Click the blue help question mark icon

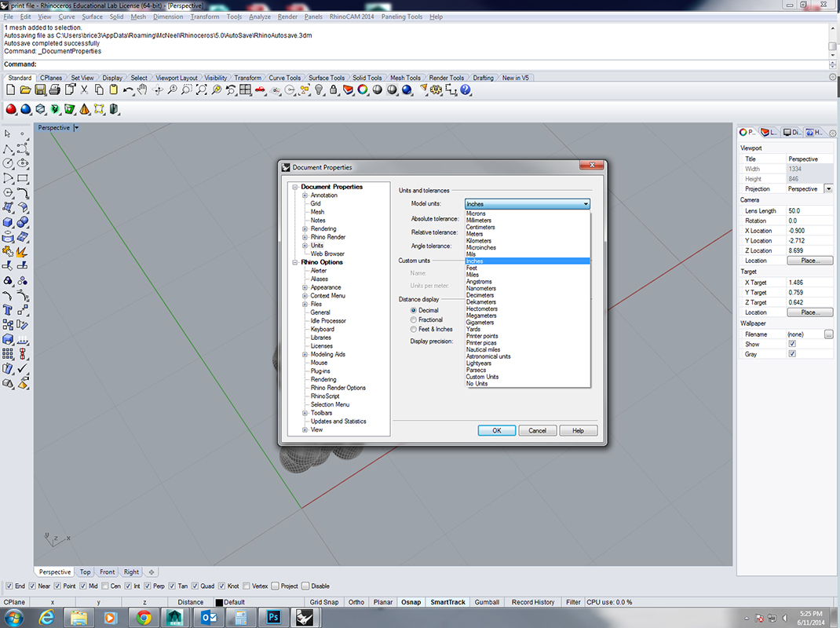[x=466, y=90]
